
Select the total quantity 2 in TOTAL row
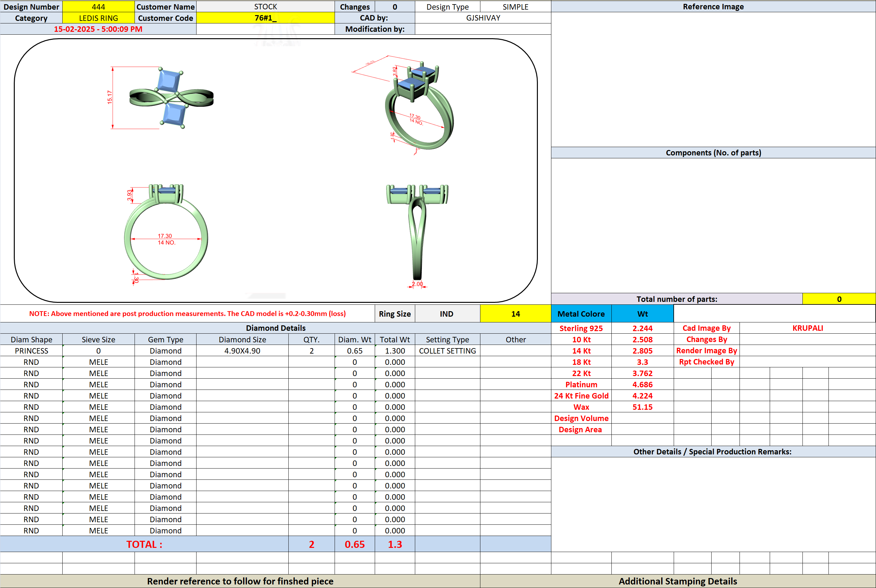[x=311, y=544]
